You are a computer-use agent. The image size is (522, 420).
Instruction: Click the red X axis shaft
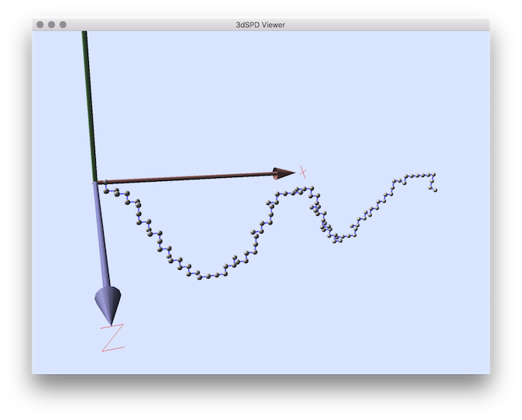186,179
